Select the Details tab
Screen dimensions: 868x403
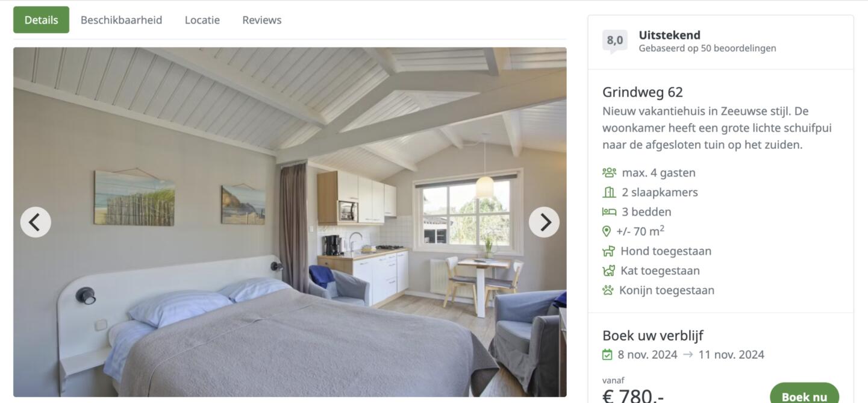pyautogui.click(x=41, y=20)
